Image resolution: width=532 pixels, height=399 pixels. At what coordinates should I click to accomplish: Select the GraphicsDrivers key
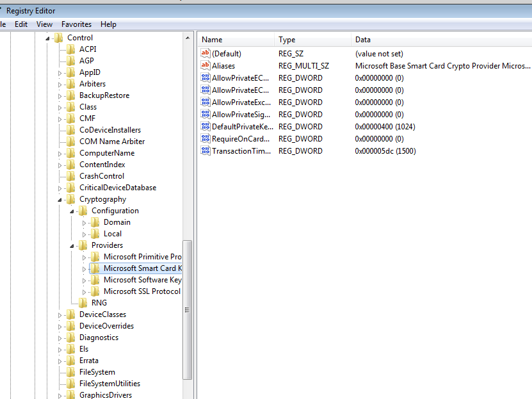pos(106,395)
